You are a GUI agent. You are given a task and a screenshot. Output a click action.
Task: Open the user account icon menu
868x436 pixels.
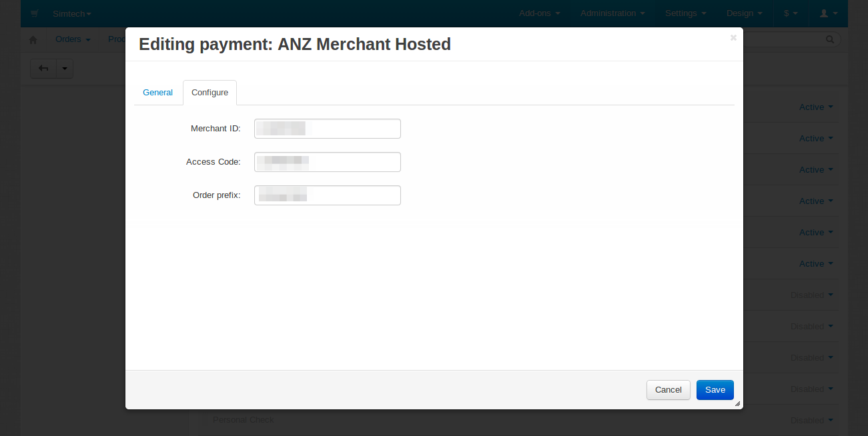827,13
